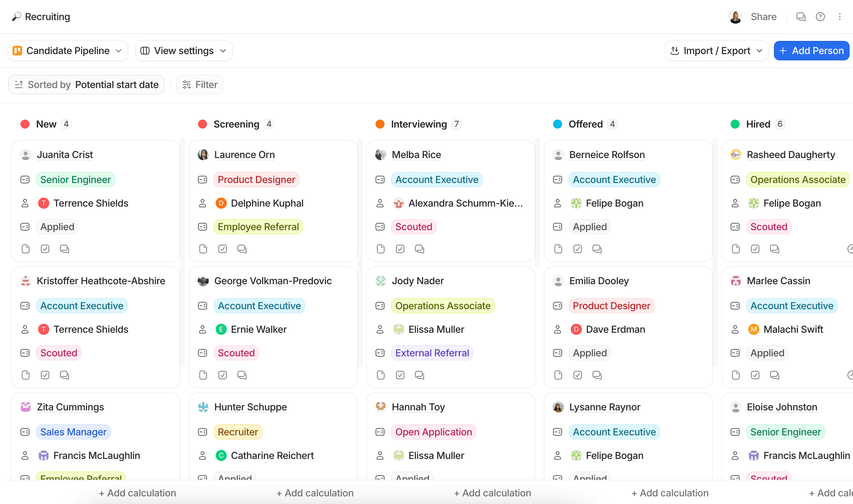853x504 pixels.
Task: Open the search in Recruiting
Action: tap(16, 16)
